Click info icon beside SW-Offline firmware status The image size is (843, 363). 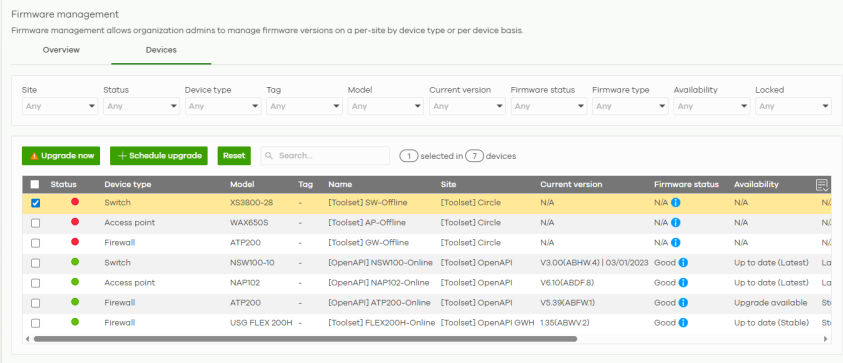pyautogui.click(x=676, y=203)
